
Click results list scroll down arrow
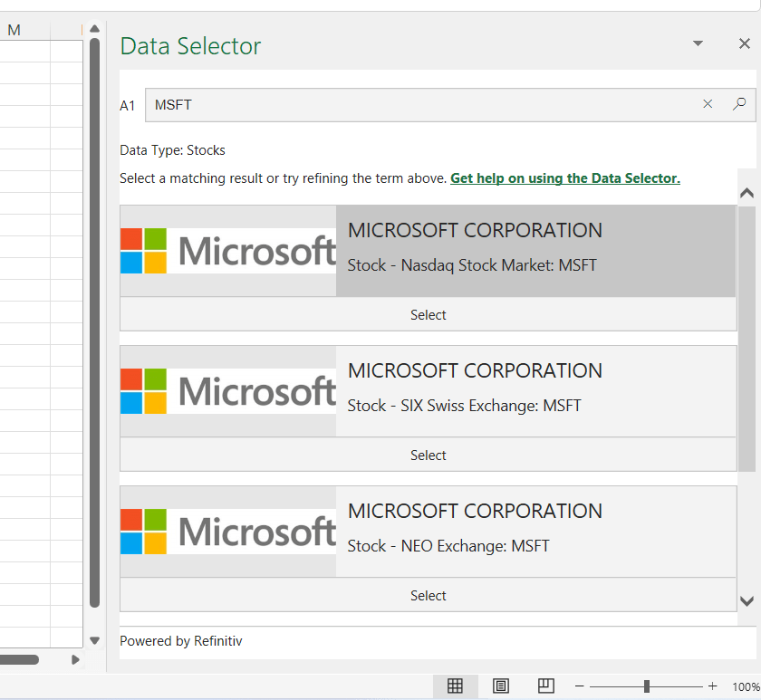click(x=747, y=601)
